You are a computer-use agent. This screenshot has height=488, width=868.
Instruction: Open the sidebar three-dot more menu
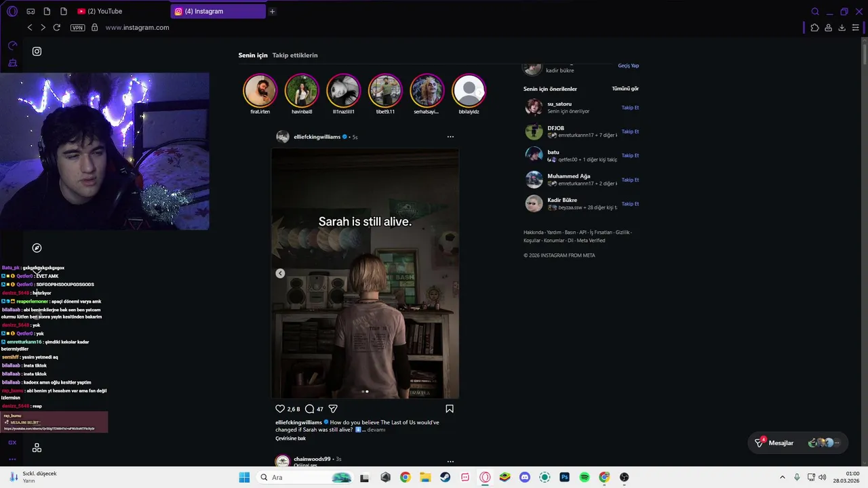coord(12,459)
